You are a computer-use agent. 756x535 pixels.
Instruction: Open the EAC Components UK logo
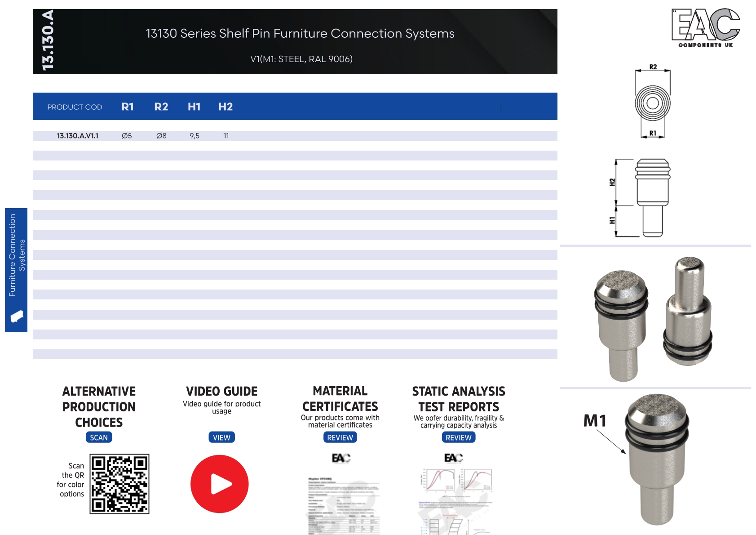coord(706,27)
